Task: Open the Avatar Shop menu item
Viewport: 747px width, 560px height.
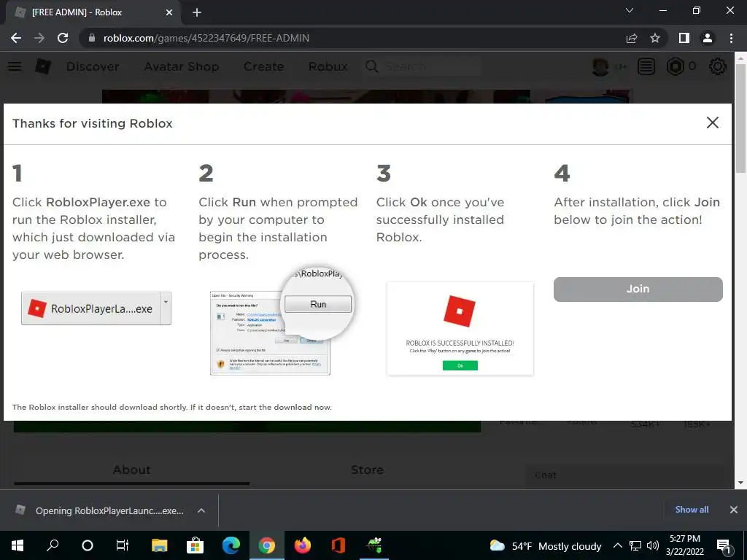Action: click(x=182, y=66)
